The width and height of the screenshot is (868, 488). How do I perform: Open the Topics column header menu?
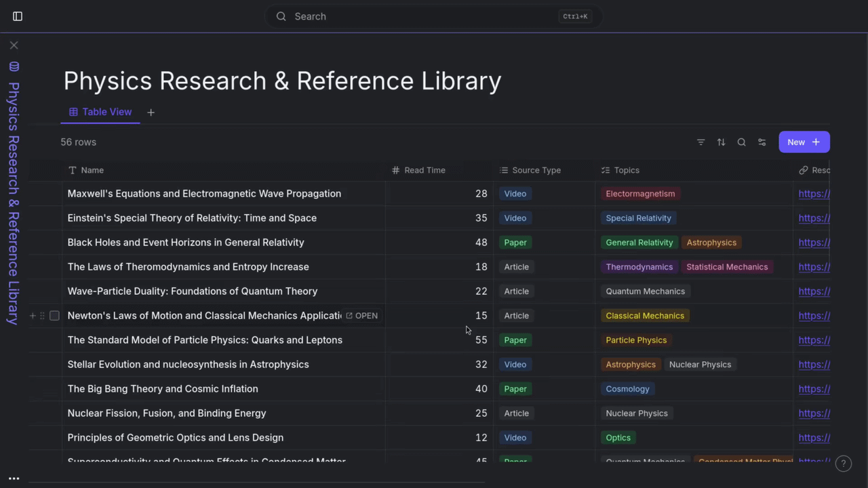(694, 170)
